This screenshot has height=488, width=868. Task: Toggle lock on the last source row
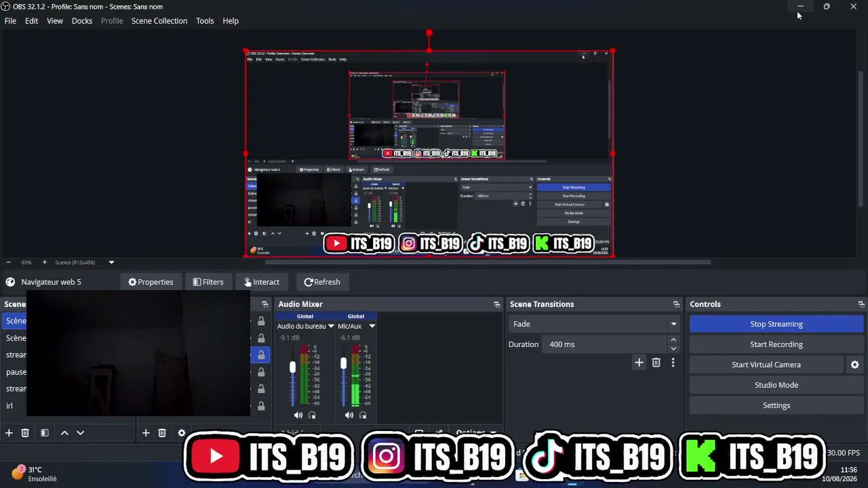(x=261, y=406)
